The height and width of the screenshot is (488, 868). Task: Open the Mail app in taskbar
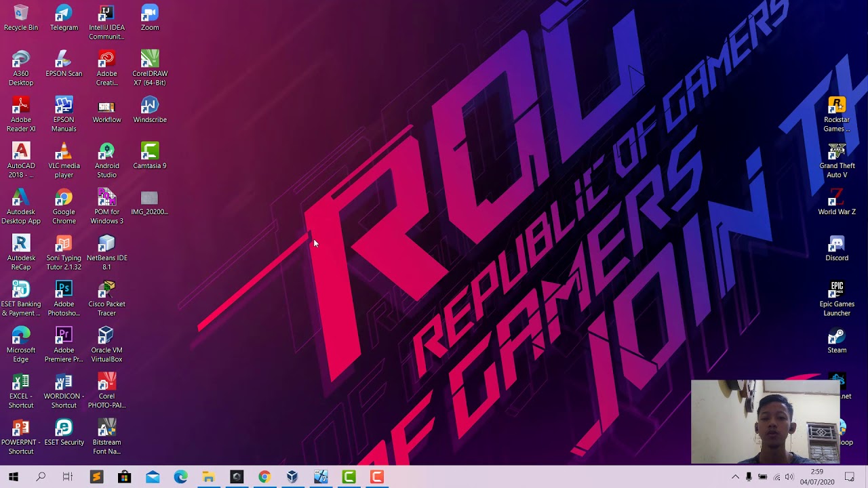point(153,477)
